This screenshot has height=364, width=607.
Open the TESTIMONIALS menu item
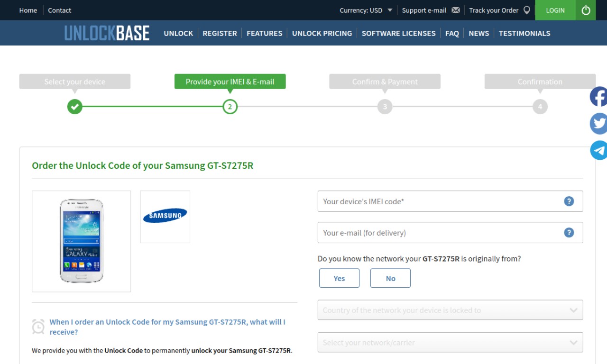pos(524,33)
